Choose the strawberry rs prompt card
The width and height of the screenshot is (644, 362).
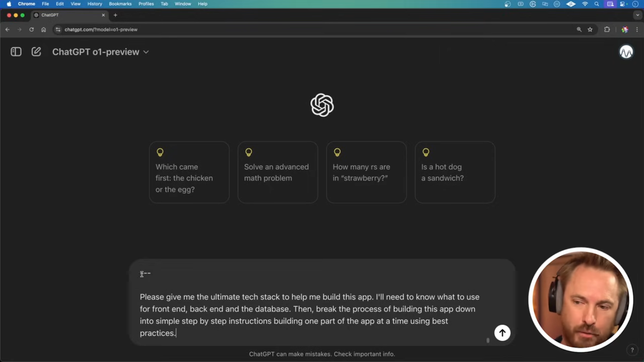tap(366, 172)
